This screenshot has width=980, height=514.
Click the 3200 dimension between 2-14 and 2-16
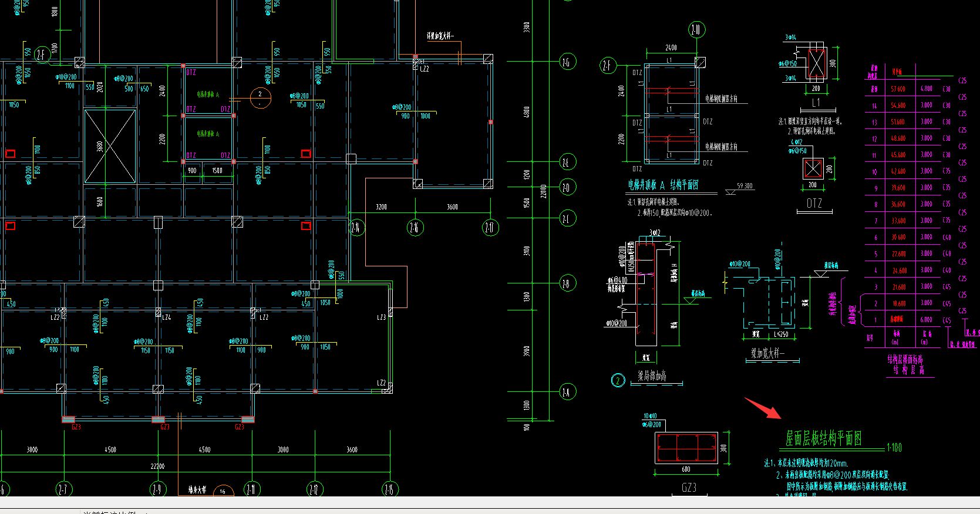(x=381, y=207)
